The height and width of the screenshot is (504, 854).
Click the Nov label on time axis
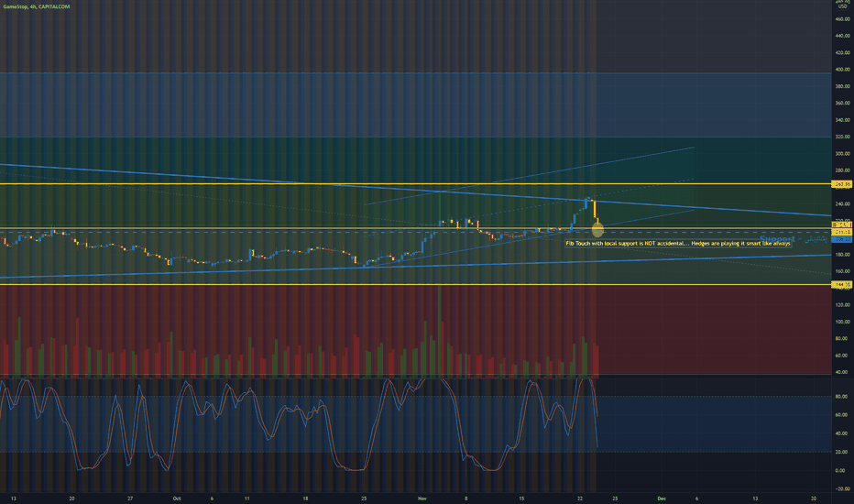coord(422,499)
